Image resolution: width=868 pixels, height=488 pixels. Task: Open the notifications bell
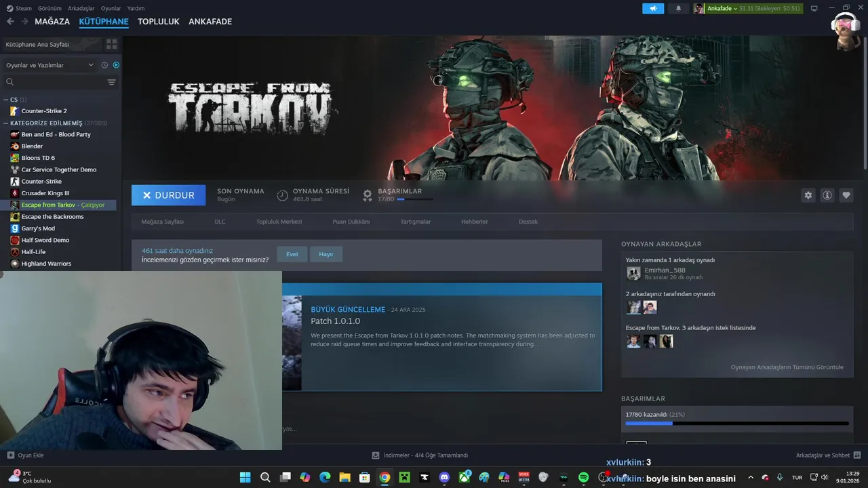tap(678, 8)
